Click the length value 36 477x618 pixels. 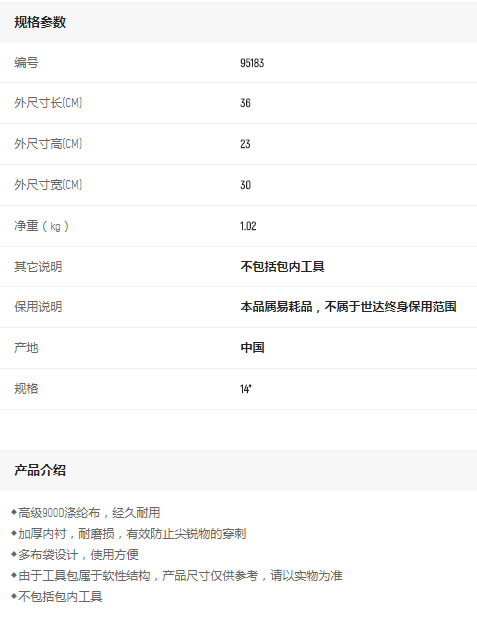pos(246,103)
